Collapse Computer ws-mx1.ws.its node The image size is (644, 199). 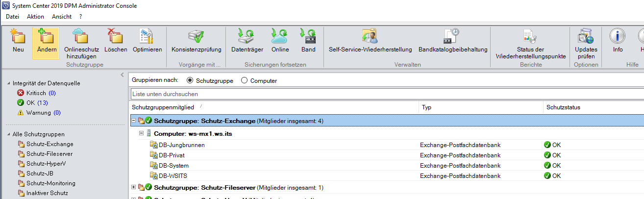(x=141, y=133)
